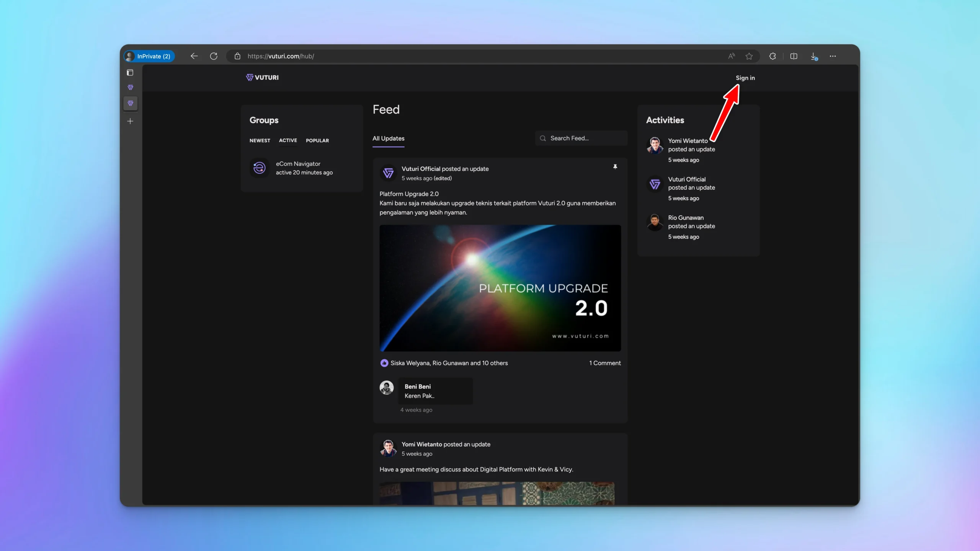Open a new tab with the plus icon
980x551 pixels.
pyautogui.click(x=130, y=121)
